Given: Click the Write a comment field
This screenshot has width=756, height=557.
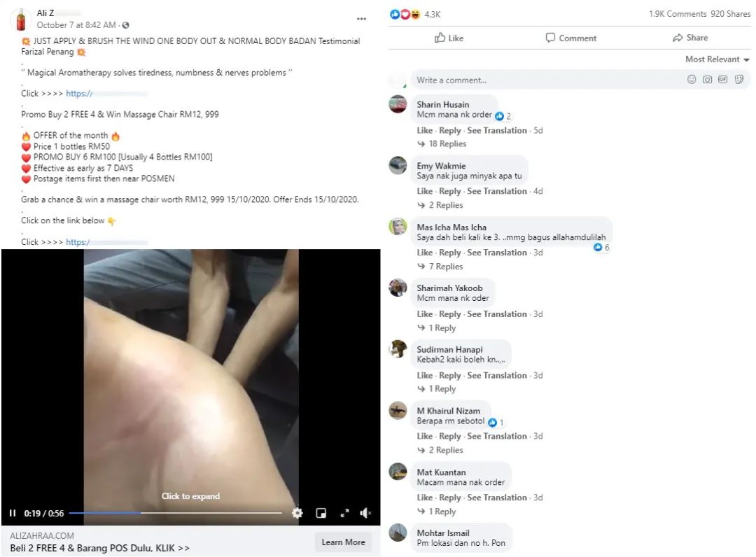Looking at the screenshot, I should (547, 80).
